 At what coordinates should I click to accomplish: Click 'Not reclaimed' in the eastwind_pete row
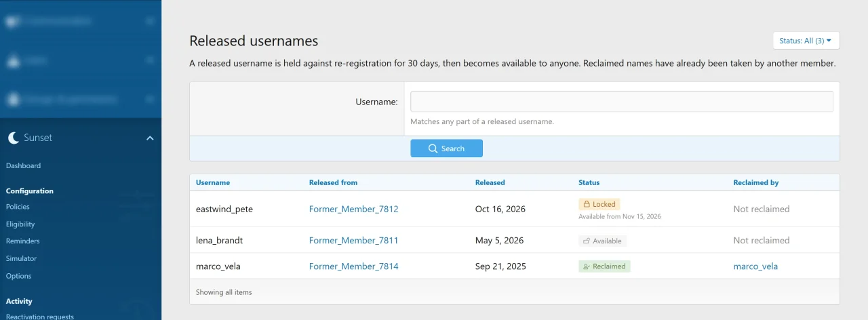tap(762, 209)
